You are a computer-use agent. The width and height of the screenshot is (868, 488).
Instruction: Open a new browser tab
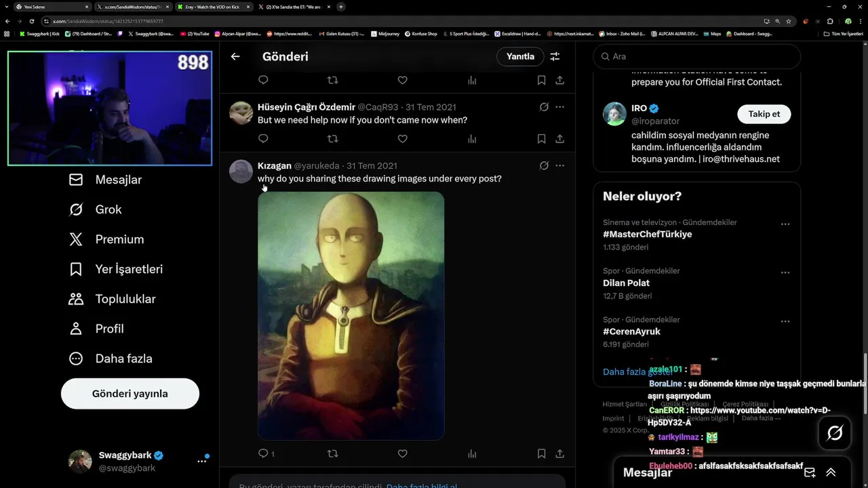[x=341, y=7]
